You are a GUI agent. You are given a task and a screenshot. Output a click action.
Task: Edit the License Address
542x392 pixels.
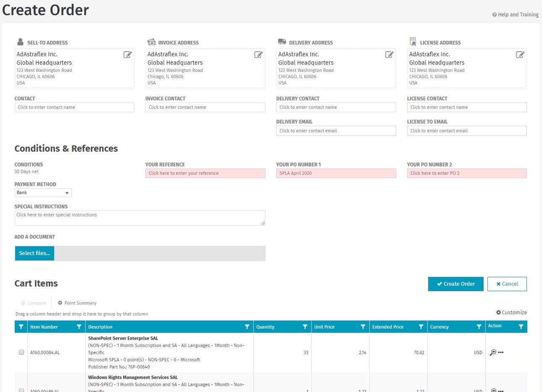(520, 55)
